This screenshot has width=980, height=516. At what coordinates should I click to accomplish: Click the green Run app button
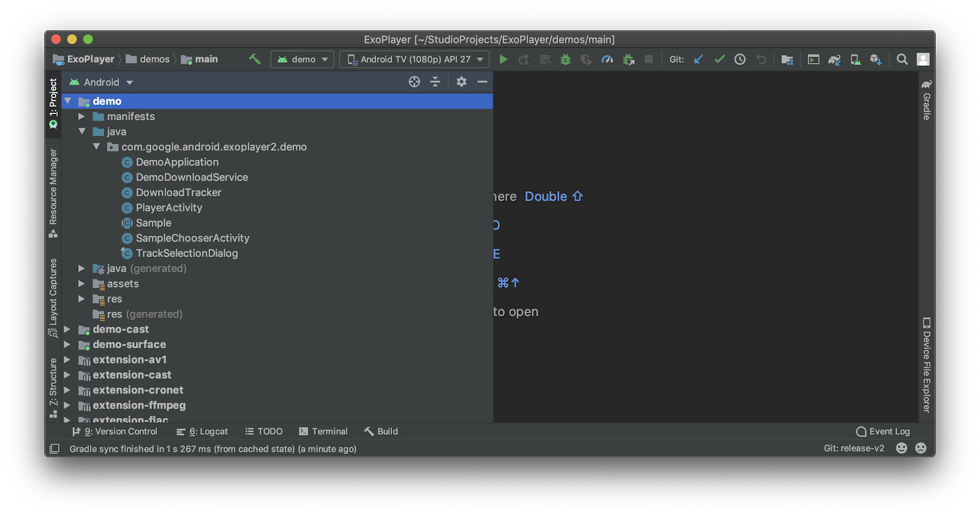pos(503,59)
